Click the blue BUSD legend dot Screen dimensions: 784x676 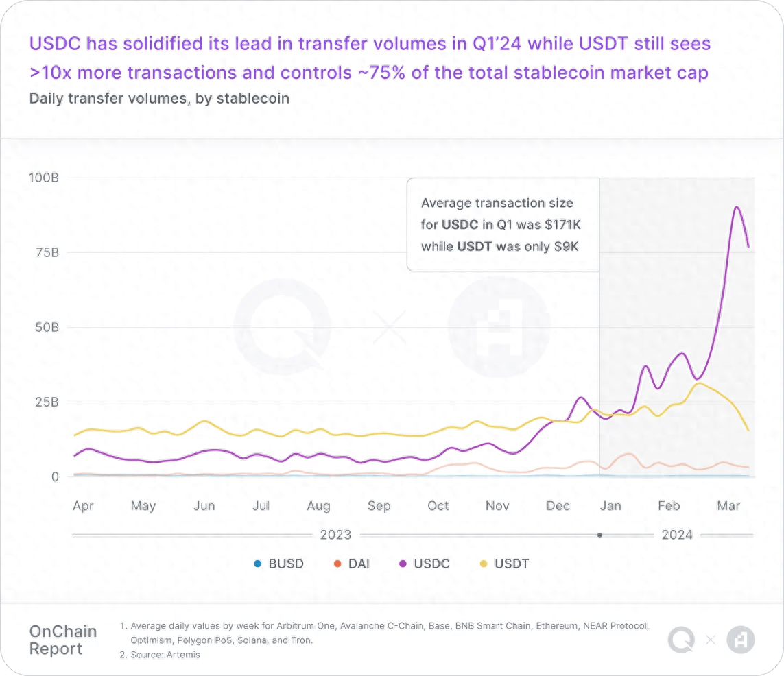[258, 564]
